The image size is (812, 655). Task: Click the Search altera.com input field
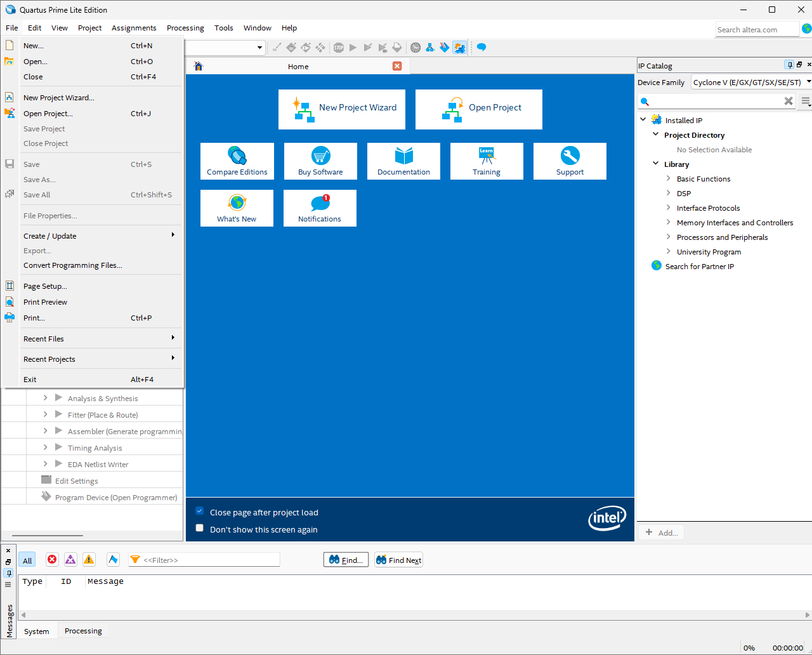pos(757,29)
